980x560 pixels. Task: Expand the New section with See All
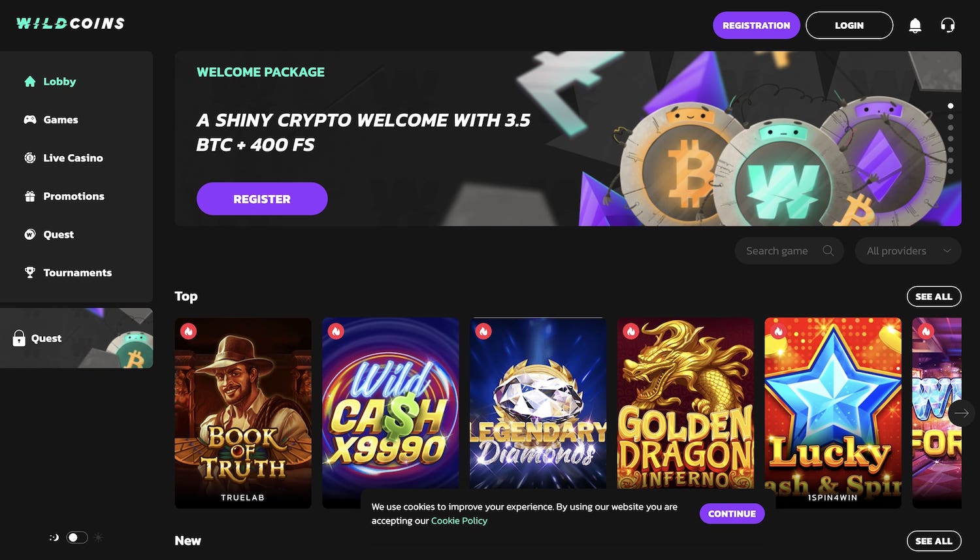click(934, 541)
